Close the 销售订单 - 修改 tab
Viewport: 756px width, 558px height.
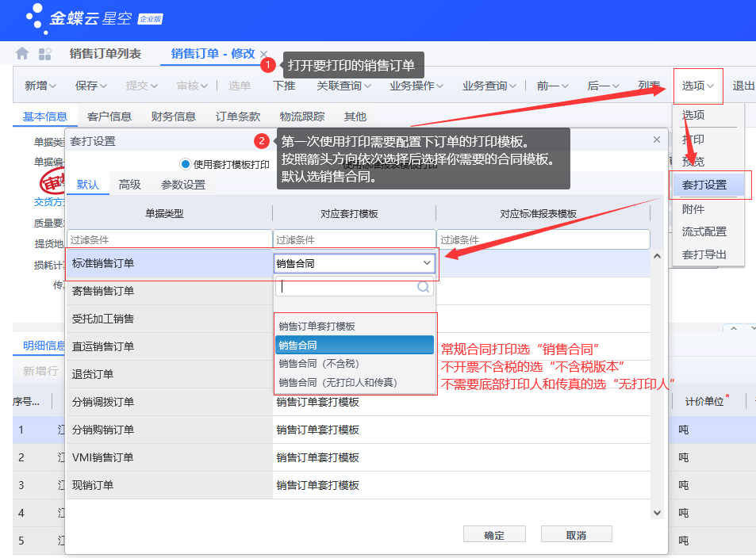[263, 54]
